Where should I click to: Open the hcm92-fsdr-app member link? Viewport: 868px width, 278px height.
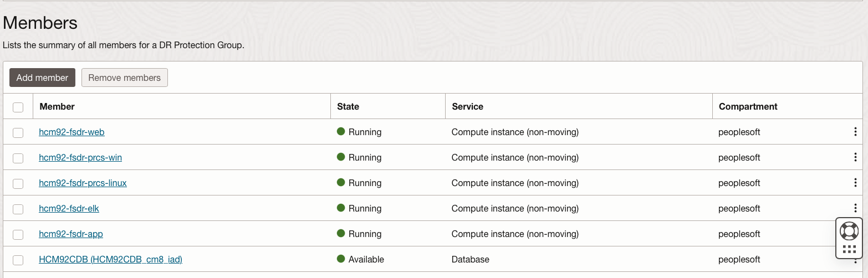(x=71, y=234)
